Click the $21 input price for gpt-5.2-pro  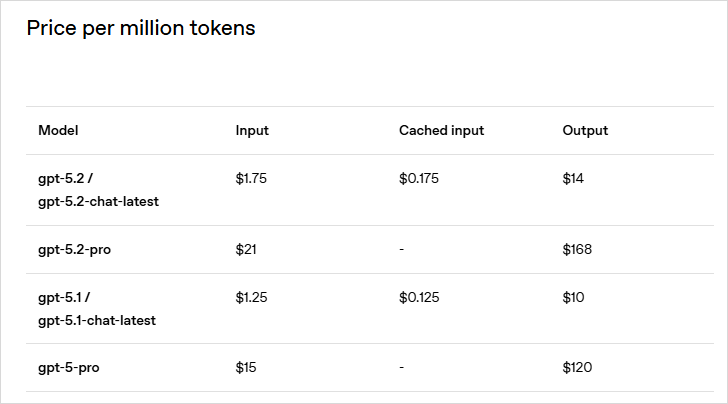point(246,249)
